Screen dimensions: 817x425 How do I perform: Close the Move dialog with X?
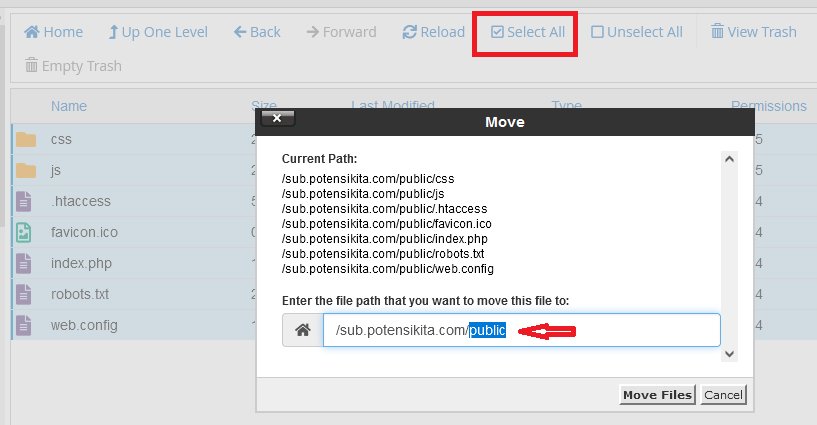click(277, 119)
